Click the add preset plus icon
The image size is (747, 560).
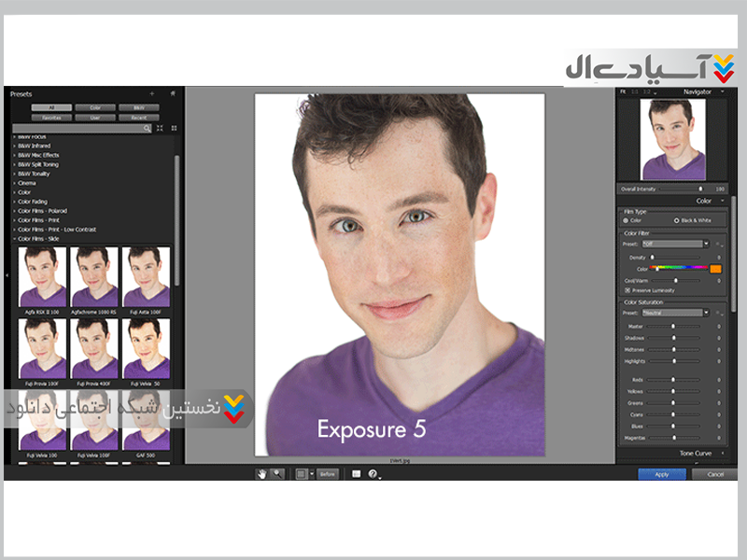pyautogui.click(x=152, y=94)
